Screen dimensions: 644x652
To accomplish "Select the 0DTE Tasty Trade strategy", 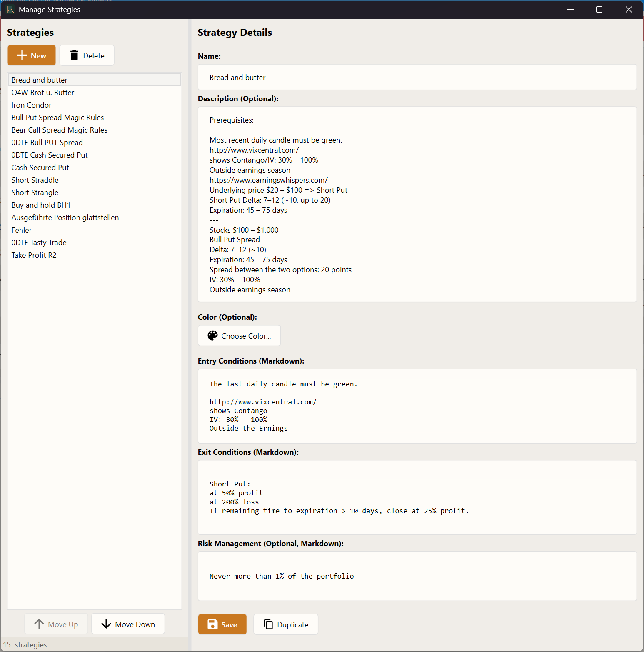I will pos(95,242).
